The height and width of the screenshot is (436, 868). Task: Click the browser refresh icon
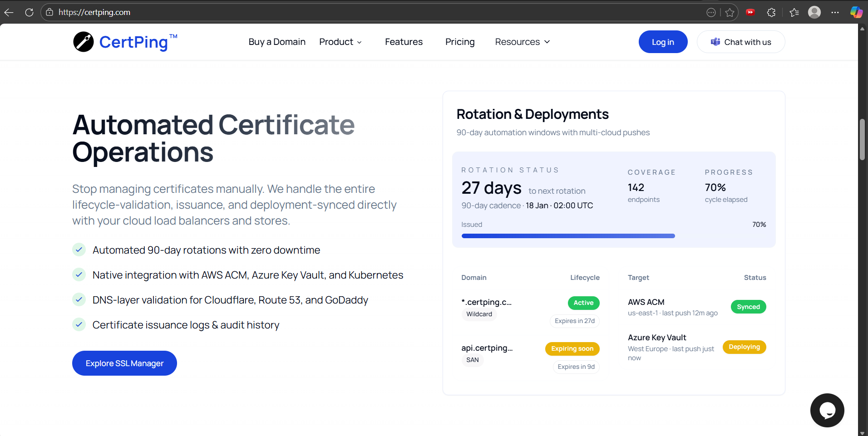(30, 12)
